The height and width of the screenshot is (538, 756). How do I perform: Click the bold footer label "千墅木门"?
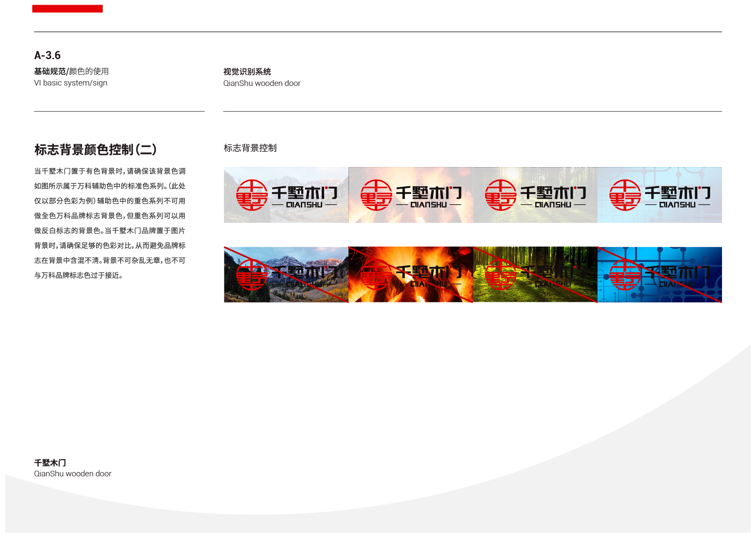click(50, 463)
